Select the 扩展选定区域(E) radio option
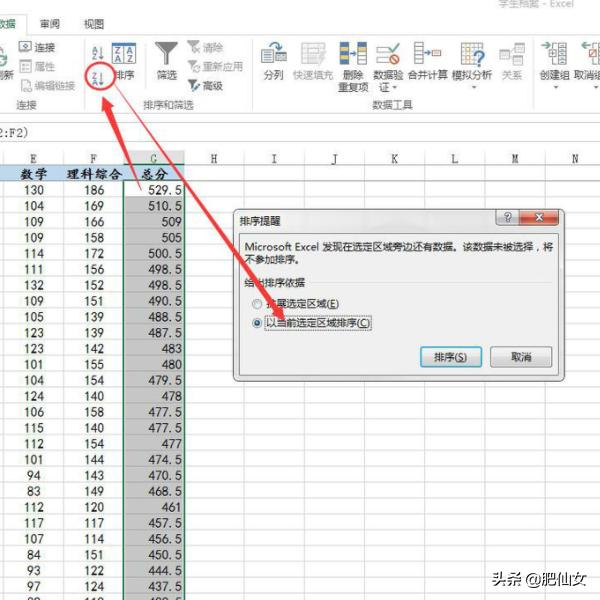This screenshot has width=600, height=600. tap(257, 304)
